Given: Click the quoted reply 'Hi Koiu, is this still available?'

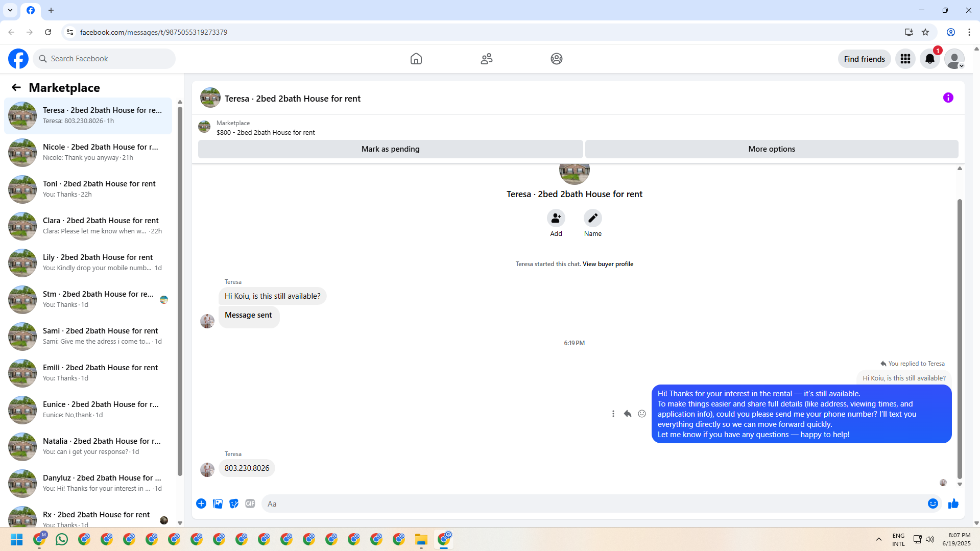Looking at the screenshot, I should point(904,378).
